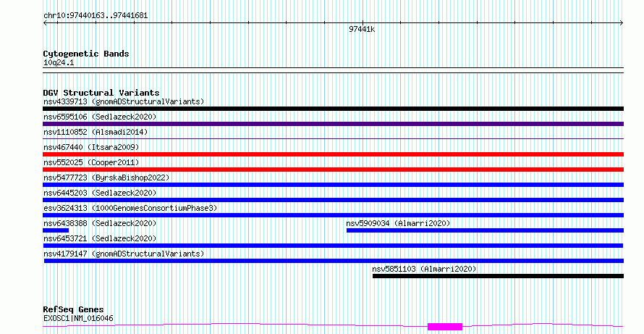Select the nsv467440 Itsara2009 red bar
The image size is (644, 334).
click(333, 154)
